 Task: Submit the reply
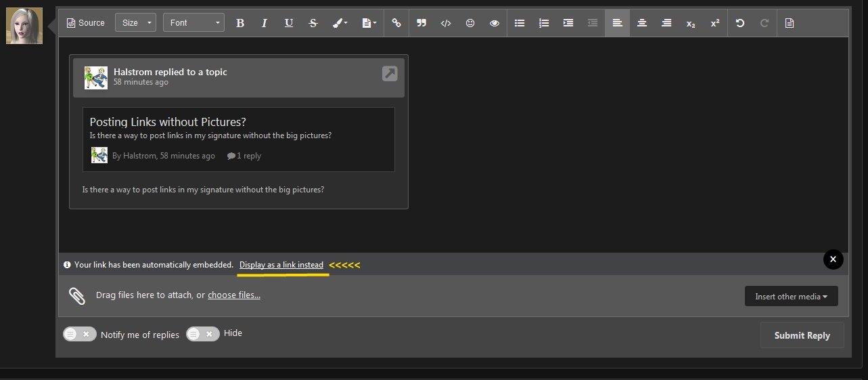coord(802,335)
